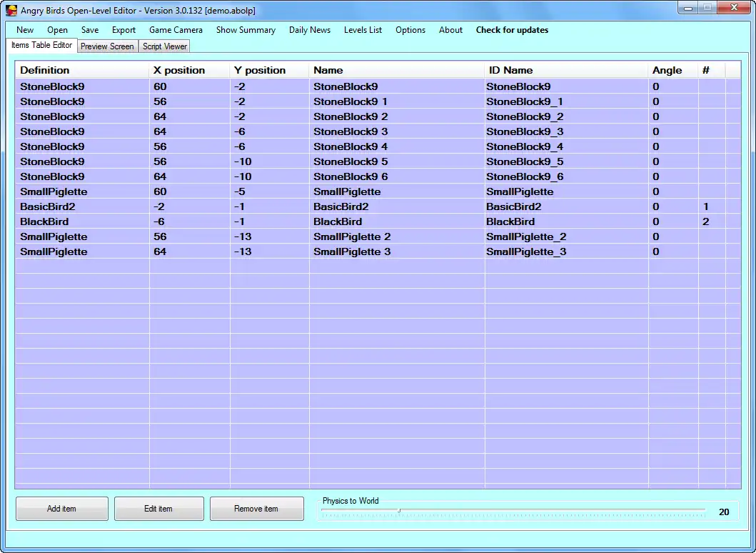Click the Edit item button
The image size is (756, 553).
point(158,509)
